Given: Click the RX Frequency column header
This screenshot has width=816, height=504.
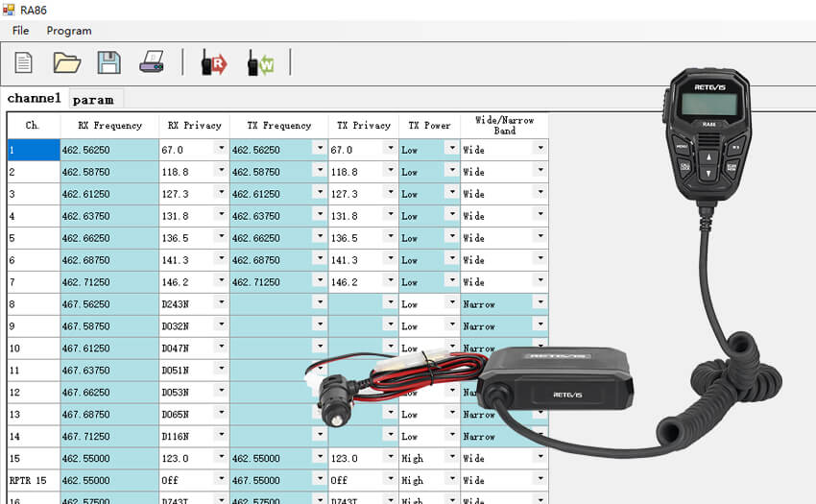Looking at the screenshot, I should (109, 126).
